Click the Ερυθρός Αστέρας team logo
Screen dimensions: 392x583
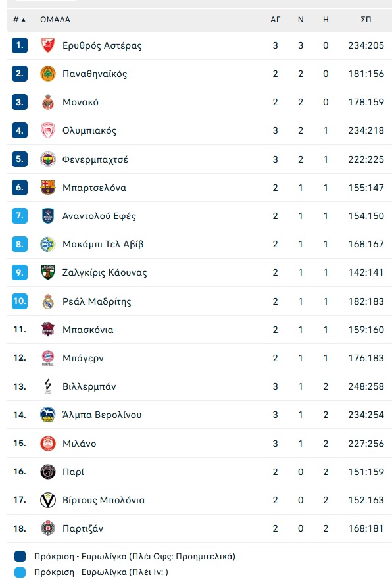[x=48, y=45]
